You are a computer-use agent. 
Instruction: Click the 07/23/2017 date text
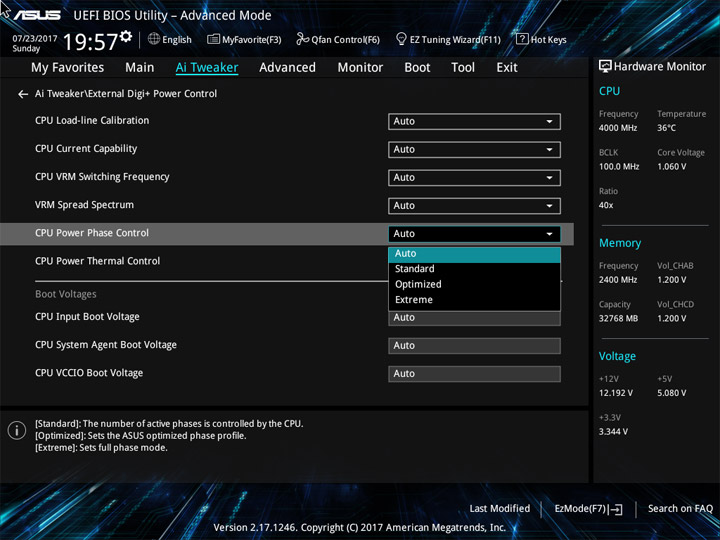point(35,39)
